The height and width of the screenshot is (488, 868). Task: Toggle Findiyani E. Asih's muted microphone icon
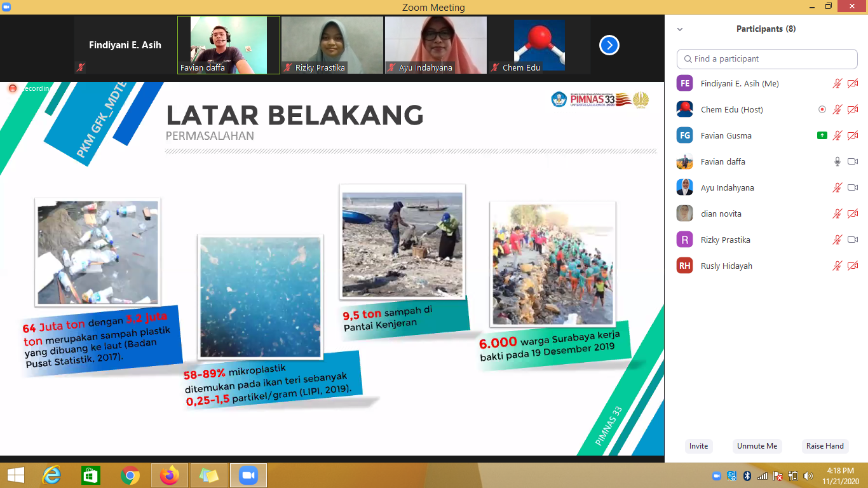click(837, 83)
